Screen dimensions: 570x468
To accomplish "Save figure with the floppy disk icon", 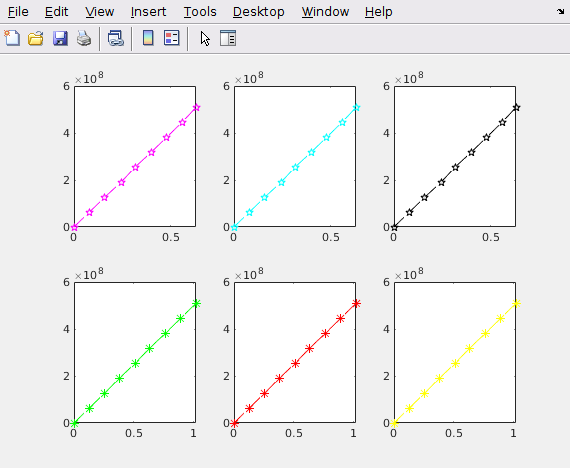I will coord(60,38).
